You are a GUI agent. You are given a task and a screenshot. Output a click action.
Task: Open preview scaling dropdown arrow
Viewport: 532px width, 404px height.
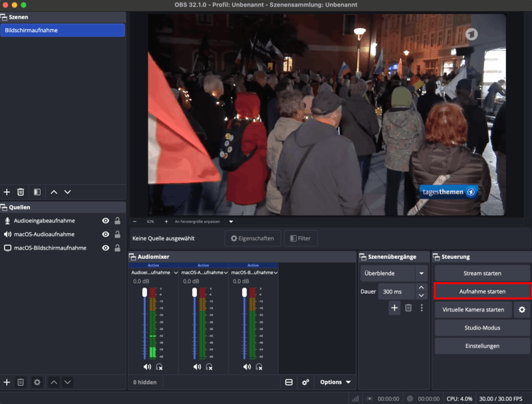tap(231, 222)
